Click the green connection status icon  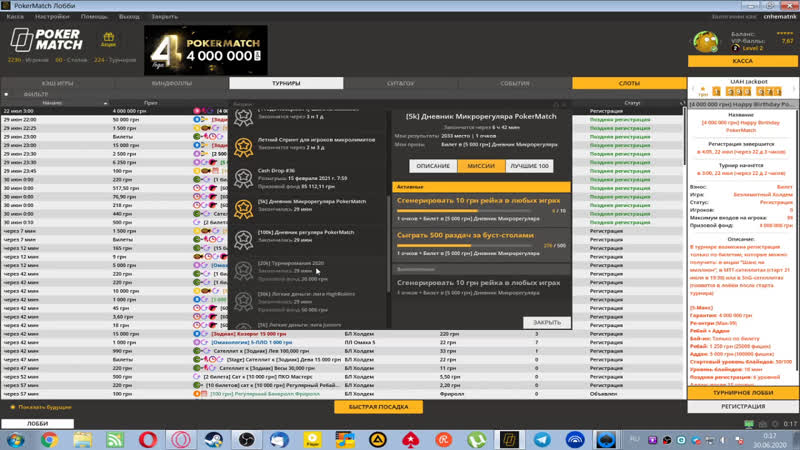748,424
